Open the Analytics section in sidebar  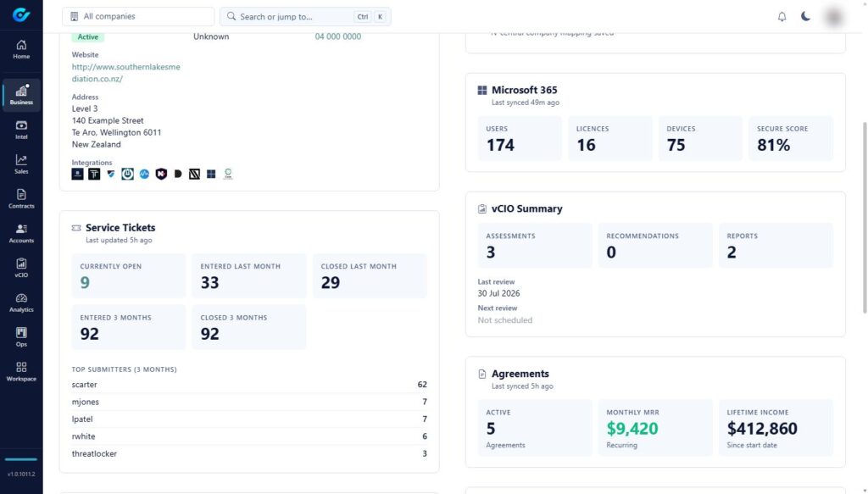coord(21,303)
